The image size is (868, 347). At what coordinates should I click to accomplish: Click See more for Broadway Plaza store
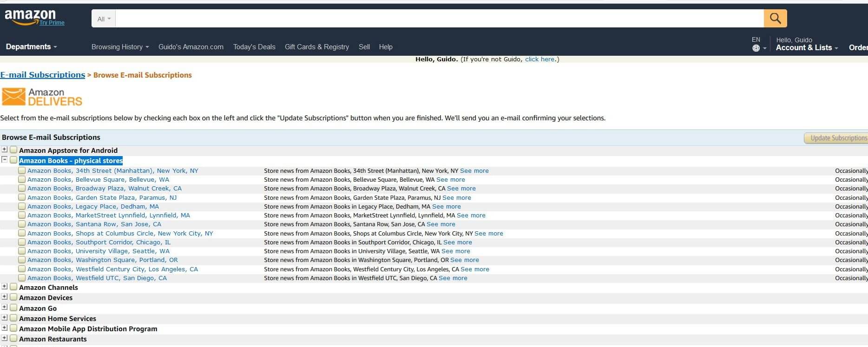coord(461,188)
